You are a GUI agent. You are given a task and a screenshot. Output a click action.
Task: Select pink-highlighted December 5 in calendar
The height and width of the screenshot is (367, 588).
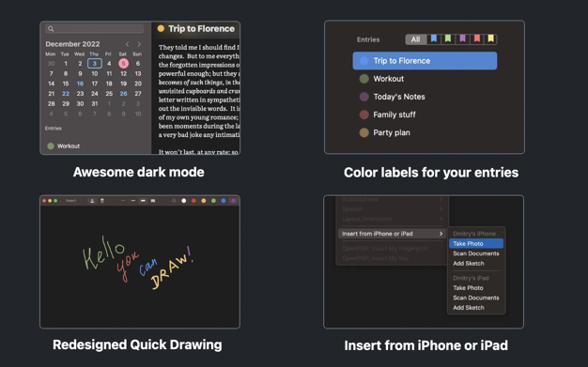point(123,63)
